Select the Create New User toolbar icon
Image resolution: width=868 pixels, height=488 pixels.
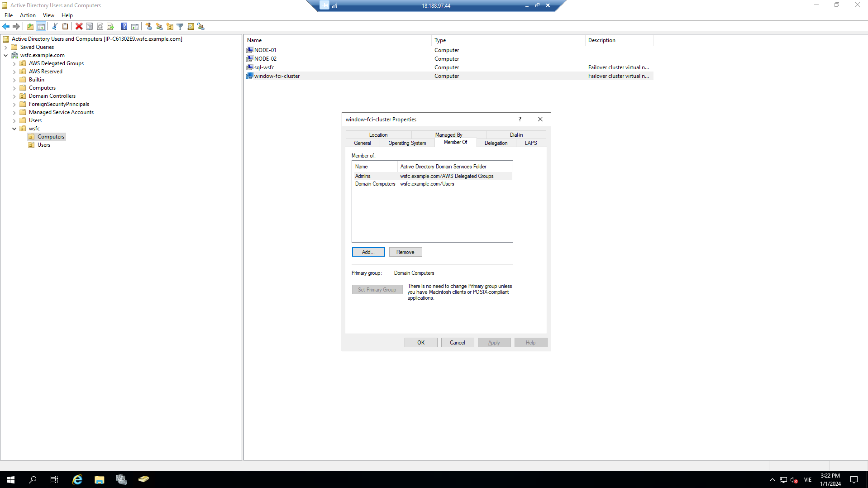(x=149, y=26)
